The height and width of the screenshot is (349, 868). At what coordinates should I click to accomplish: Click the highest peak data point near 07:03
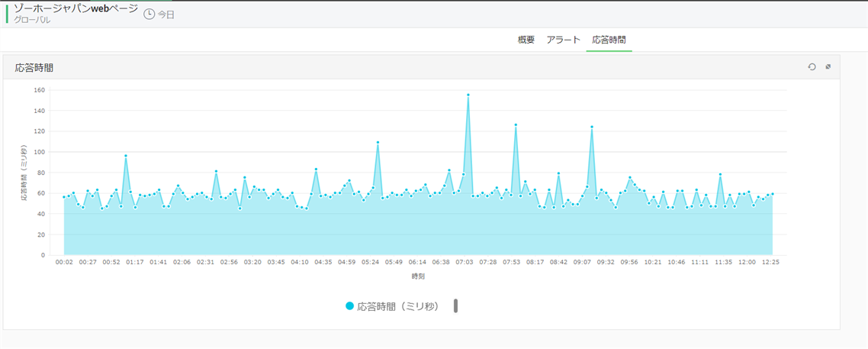468,95
